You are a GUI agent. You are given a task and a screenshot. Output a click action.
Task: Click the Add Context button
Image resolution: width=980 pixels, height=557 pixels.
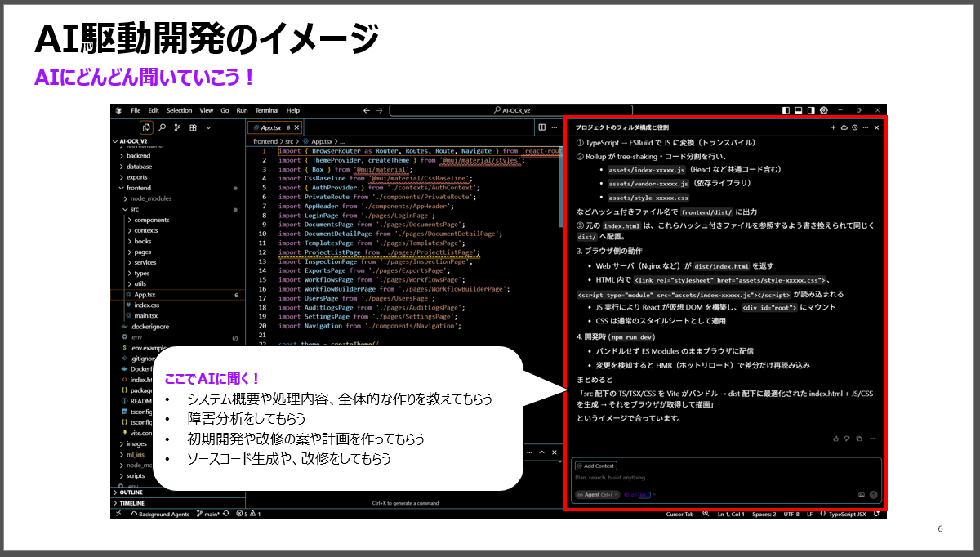pos(596,466)
